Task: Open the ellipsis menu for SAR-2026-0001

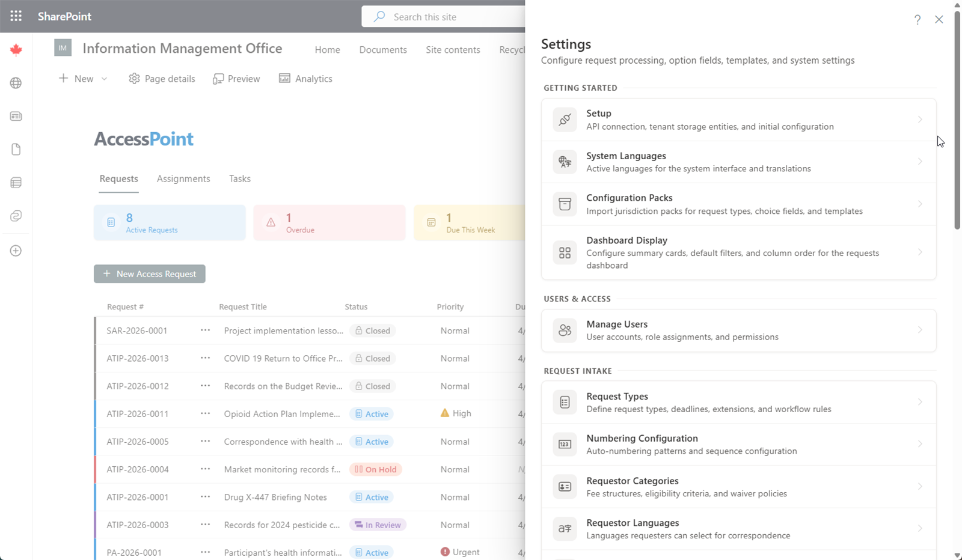Action: pos(205,330)
